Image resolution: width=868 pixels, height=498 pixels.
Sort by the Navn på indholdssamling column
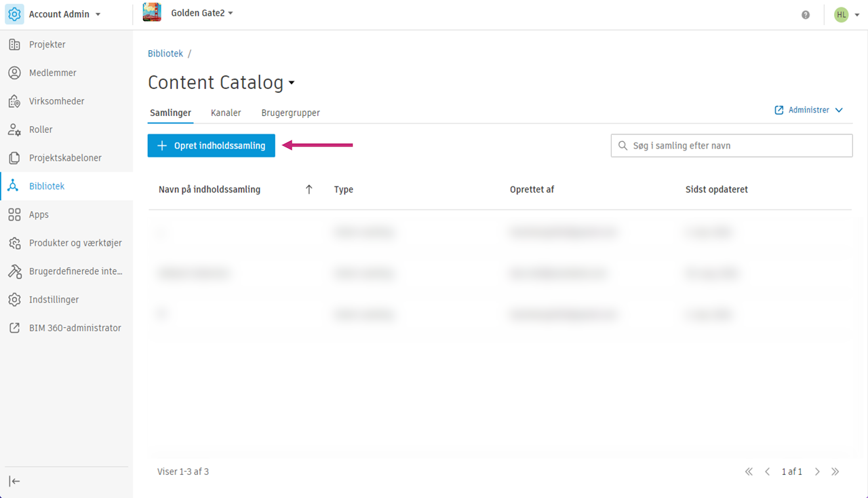pos(210,190)
